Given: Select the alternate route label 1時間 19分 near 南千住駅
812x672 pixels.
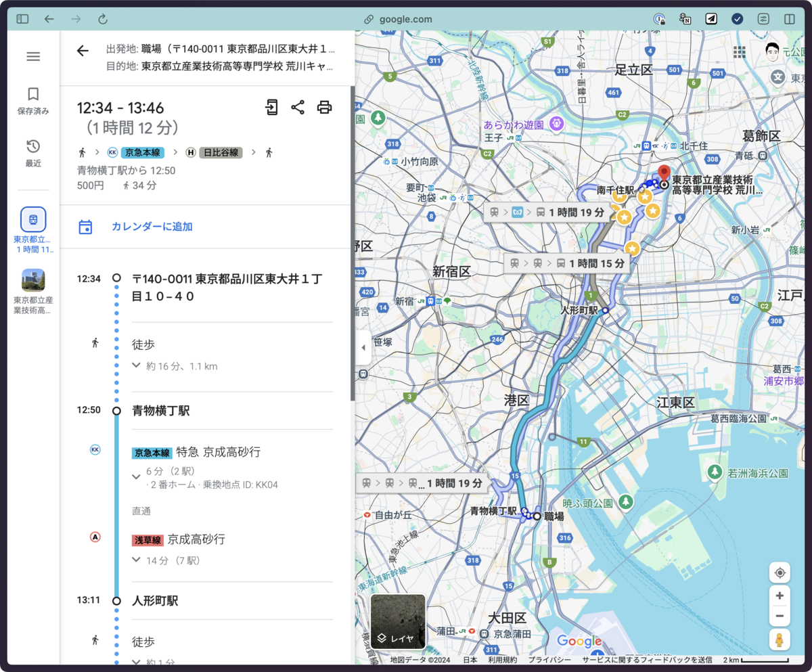Looking at the screenshot, I should [x=547, y=212].
